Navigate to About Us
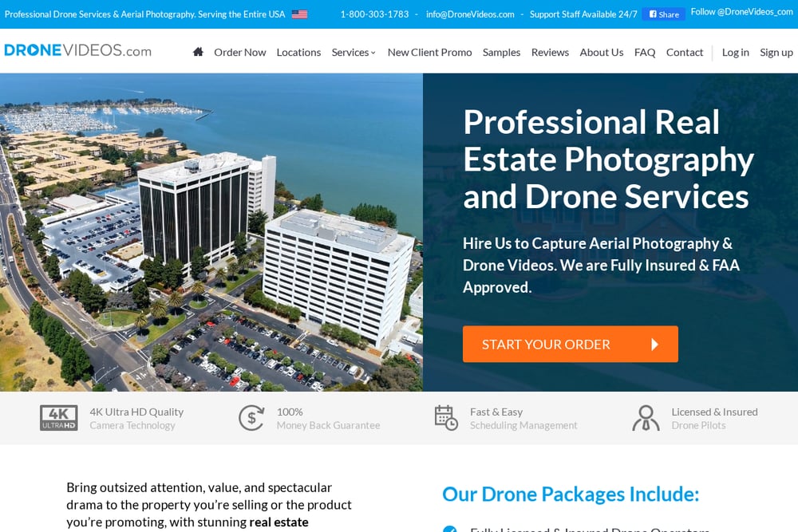The image size is (798, 532). [x=601, y=53]
